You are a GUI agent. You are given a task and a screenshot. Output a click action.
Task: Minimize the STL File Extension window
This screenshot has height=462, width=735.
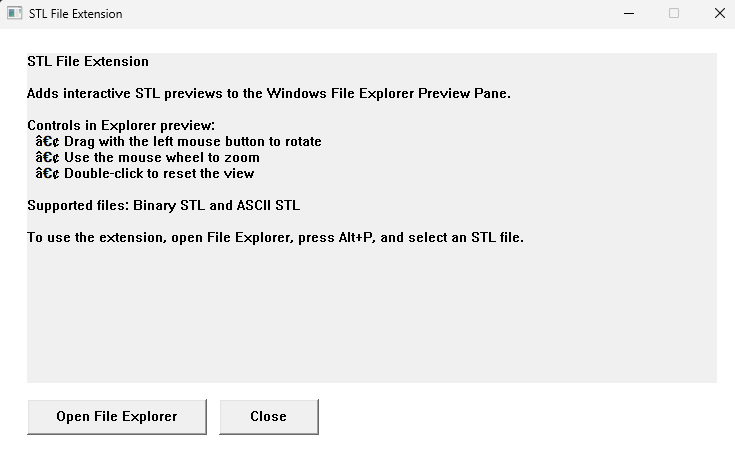(x=629, y=14)
